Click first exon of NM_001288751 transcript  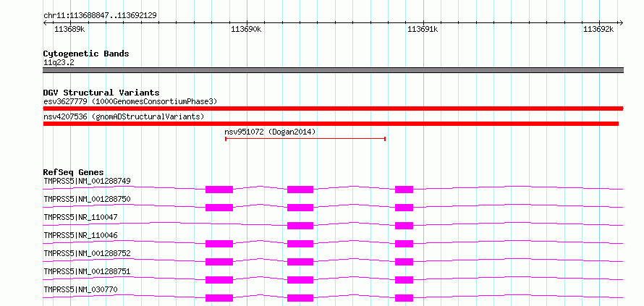[219, 280]
